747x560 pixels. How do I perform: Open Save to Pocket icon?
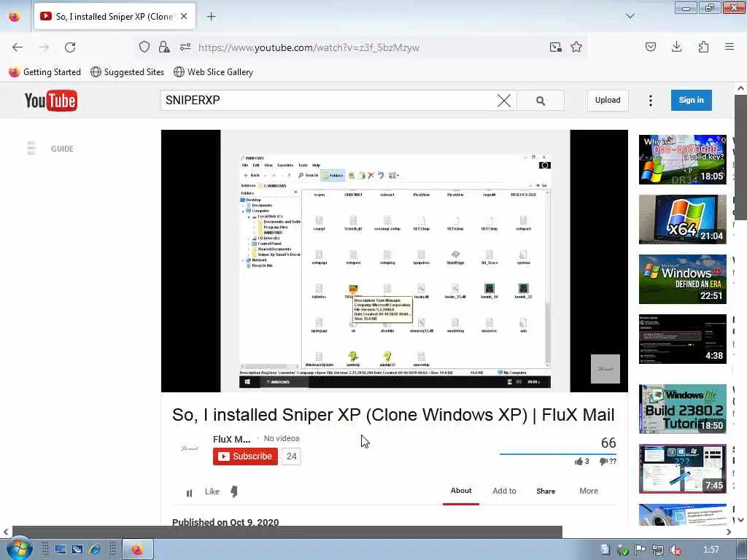pos(651,47)
